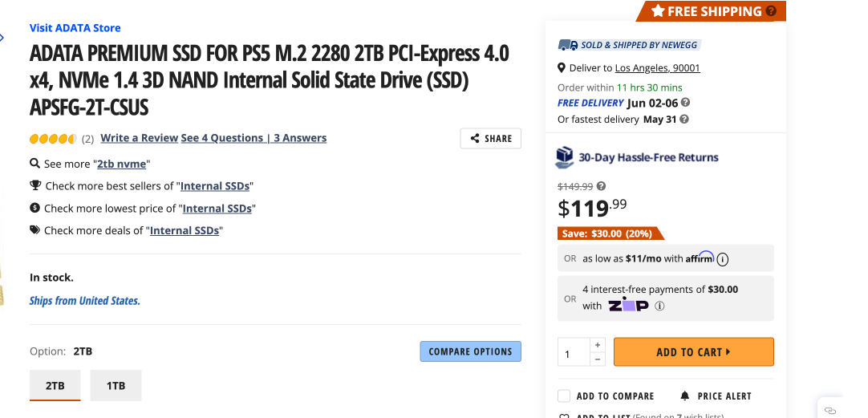The height and width of the screenshot is (418, 868).
Task: Click the fastest delivery help icon
Action: pos(683,119)
